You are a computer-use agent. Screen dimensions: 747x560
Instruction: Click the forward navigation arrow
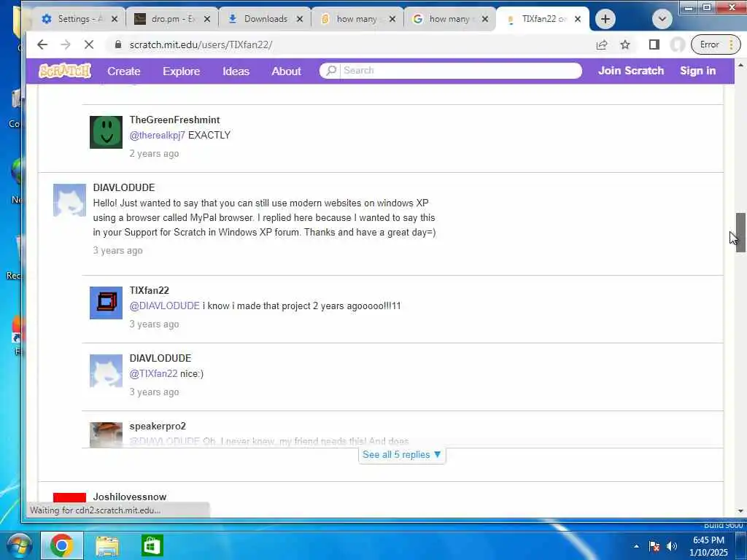65,44
